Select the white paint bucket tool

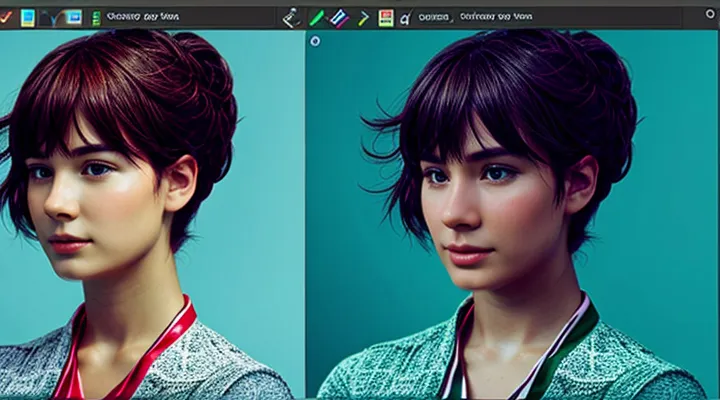pos(291,17)
